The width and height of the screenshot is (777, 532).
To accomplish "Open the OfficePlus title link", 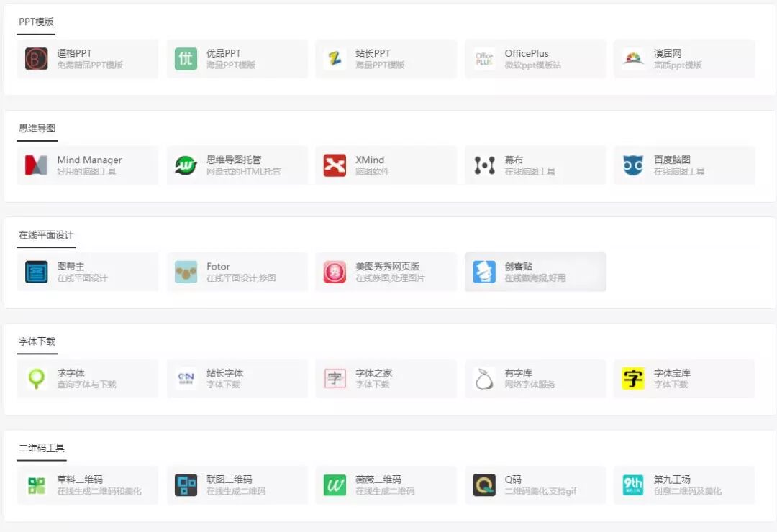I will [x=526, y=53].
